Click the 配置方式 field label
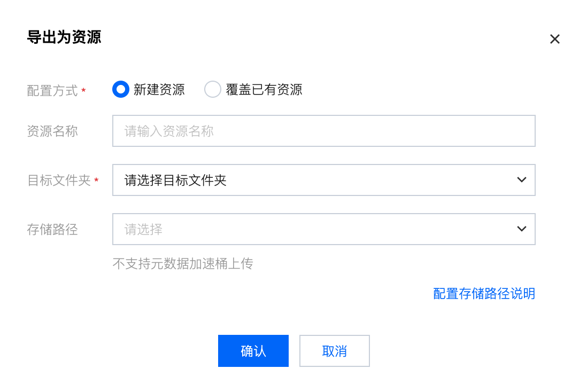 coord(52,91)
